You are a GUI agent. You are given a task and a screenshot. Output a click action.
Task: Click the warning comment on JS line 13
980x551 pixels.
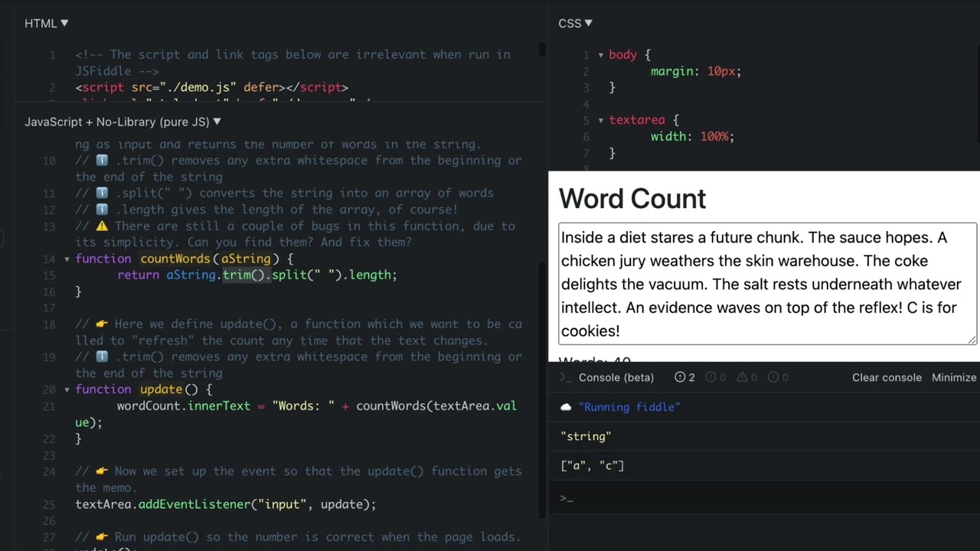[x=295, y=234]
